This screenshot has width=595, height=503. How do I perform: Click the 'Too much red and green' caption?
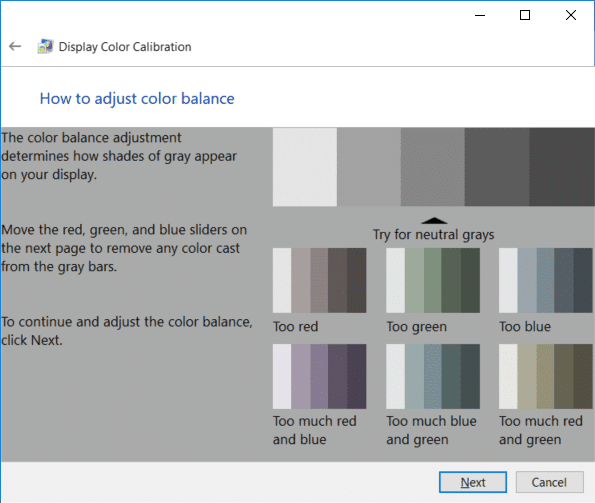[541, 430]
